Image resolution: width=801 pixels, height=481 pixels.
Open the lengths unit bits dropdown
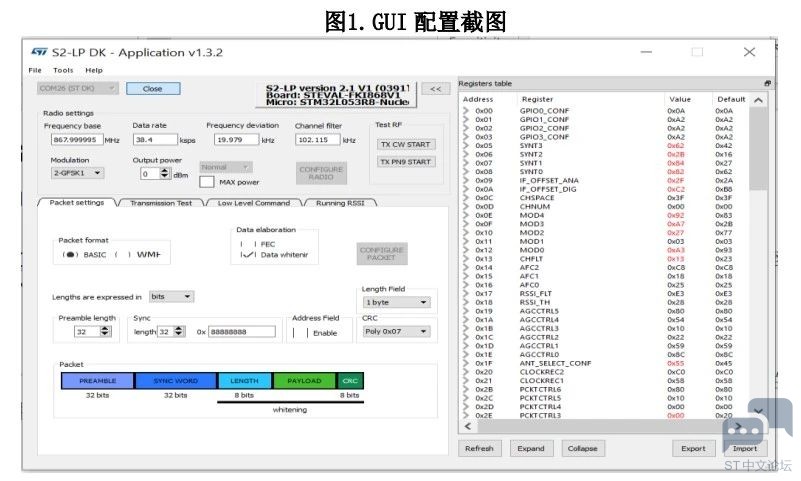172,297
